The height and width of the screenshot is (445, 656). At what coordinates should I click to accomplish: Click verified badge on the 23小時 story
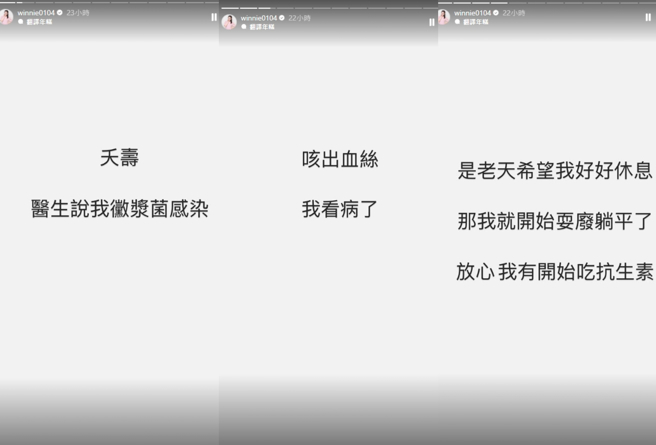tap(59, 13)
